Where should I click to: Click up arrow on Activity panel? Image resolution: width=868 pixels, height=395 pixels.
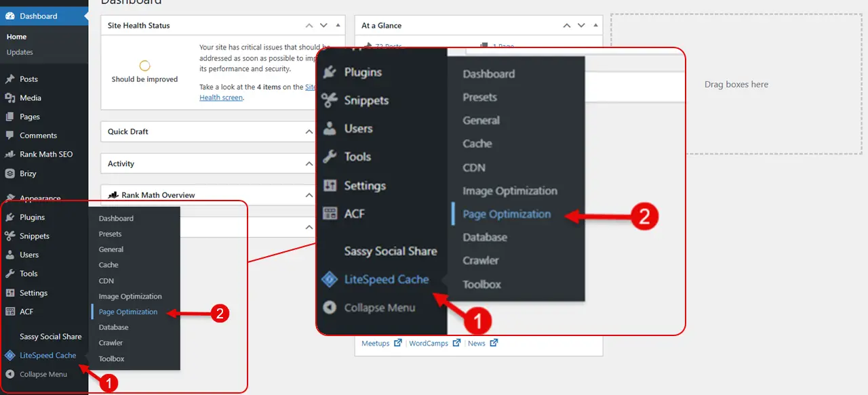[x=309, y=164]
